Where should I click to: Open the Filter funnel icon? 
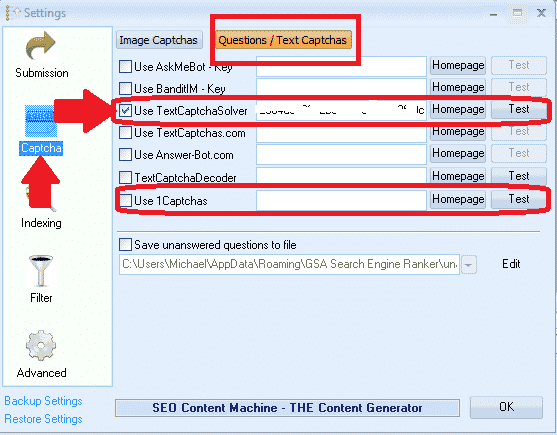[41, 271]
